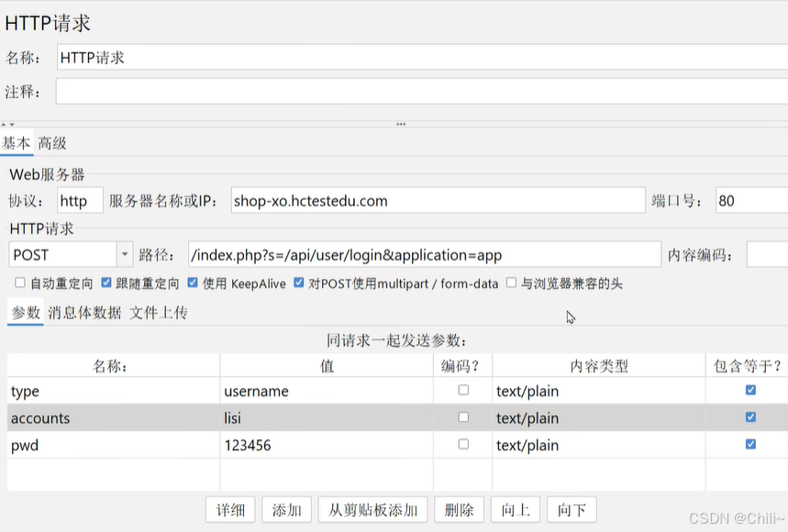Toggle the 编码 checkbox in accounts row

click(463, 417)
